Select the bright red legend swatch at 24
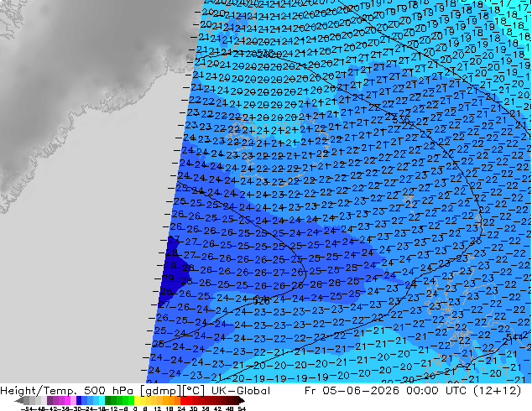The width and height of the screenshot is (532, 411). tap(183, 400)
